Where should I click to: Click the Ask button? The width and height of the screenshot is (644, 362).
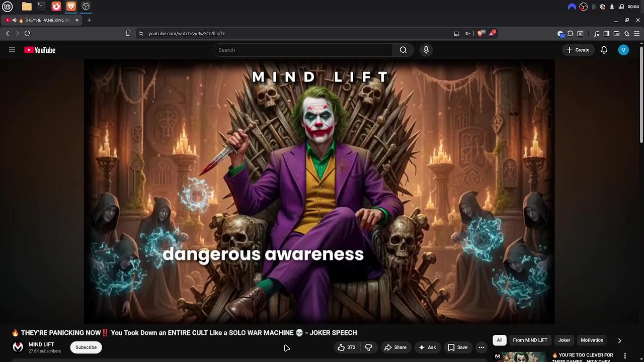[427, 347]
